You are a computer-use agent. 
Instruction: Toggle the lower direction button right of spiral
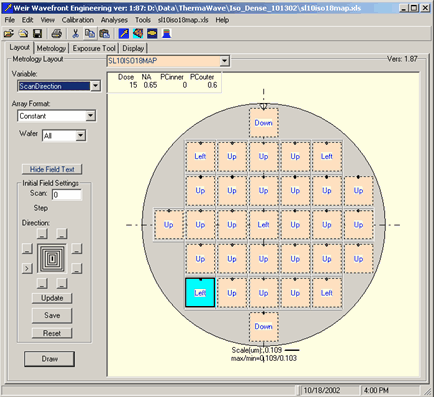(77, 268)
